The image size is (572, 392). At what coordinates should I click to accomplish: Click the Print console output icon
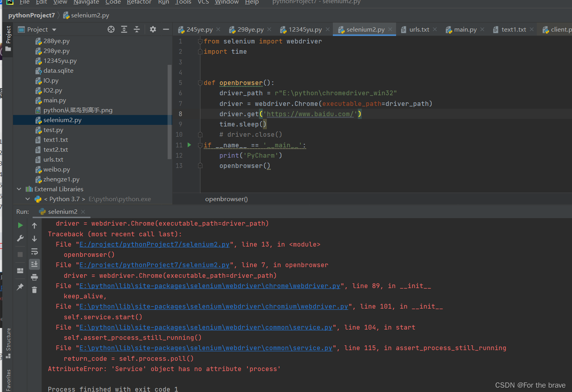34,277
